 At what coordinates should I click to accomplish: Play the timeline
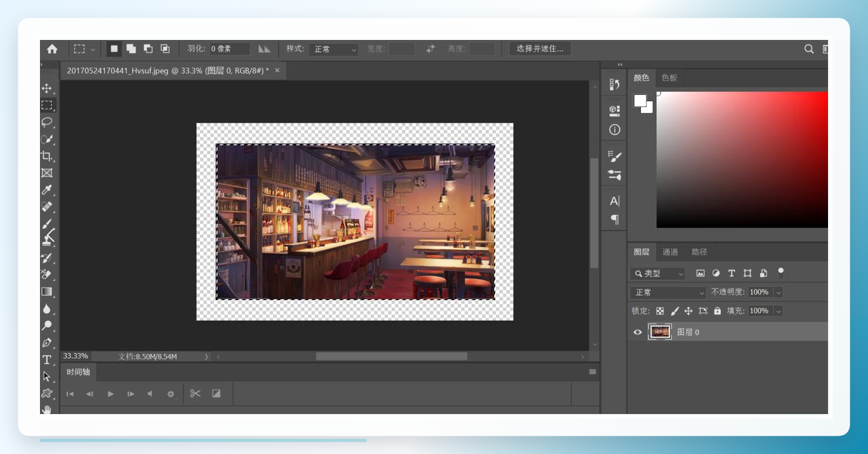tap(110, 394)
